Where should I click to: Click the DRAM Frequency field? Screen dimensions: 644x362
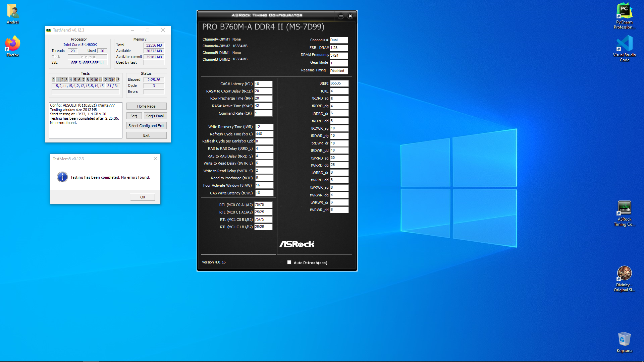tap(338, 55)
